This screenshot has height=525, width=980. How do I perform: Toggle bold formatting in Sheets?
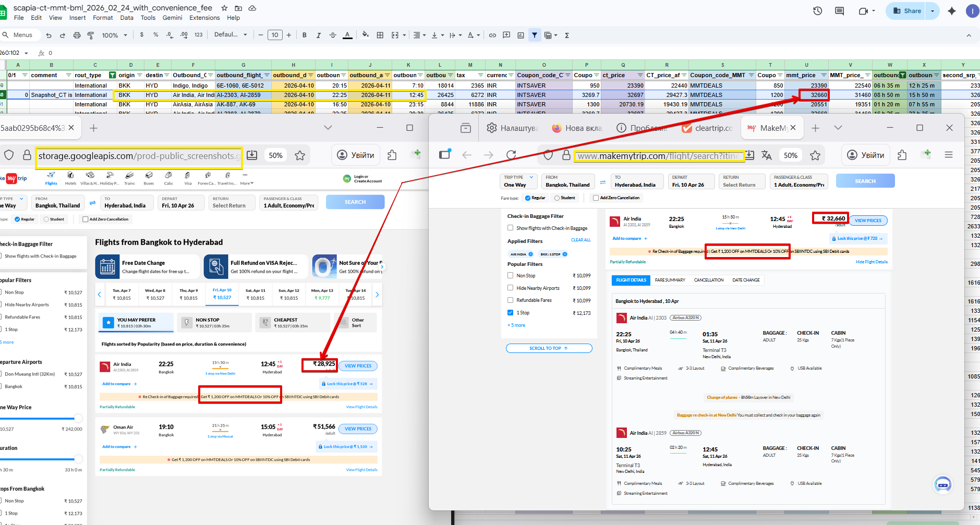click(x=305, y=35)
